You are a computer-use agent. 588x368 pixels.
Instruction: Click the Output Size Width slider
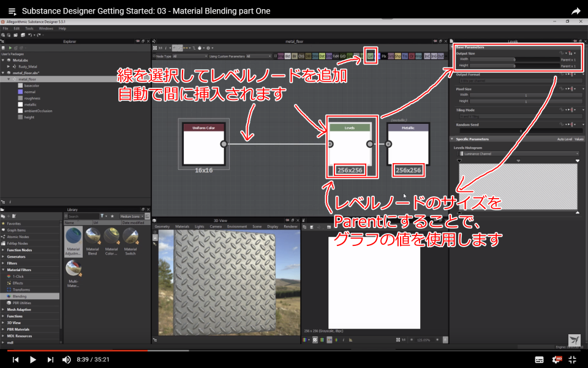click(x=514, y=59)
